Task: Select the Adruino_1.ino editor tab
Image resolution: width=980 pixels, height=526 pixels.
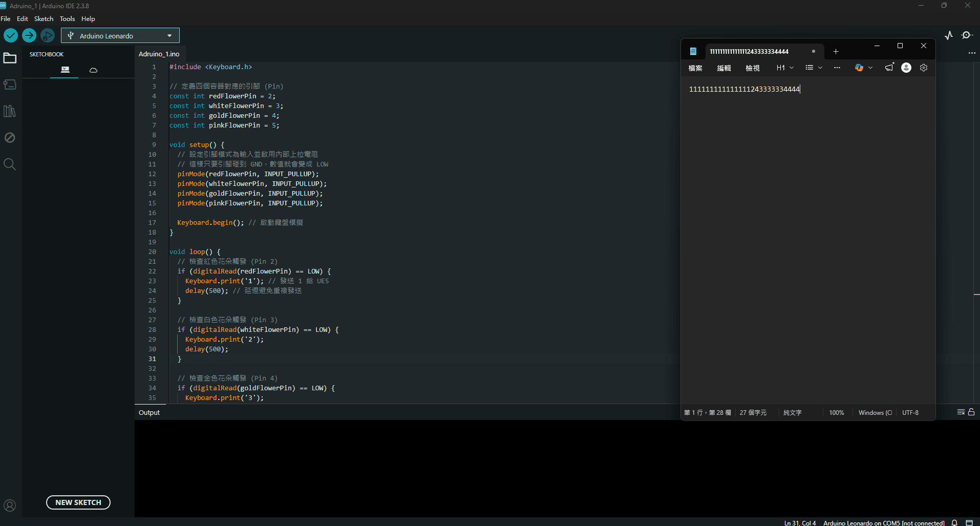Action: (x=159, y=54)
